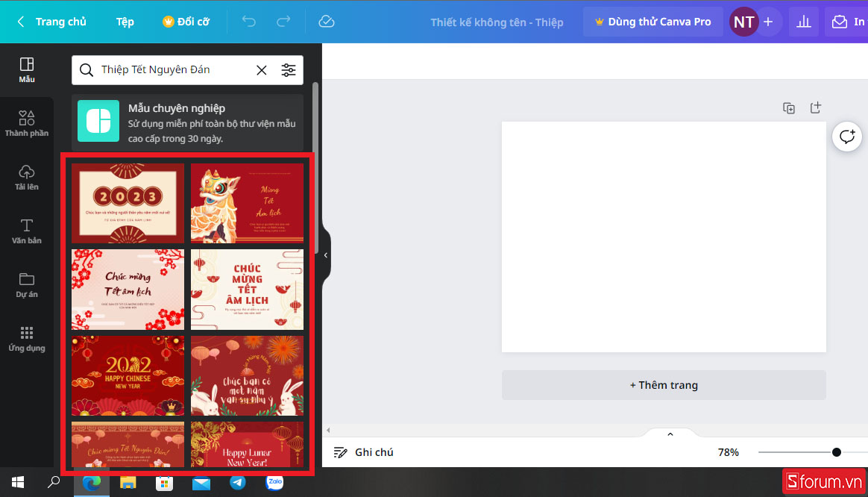Click the undo arrow icon
This screenshot has height=497, width=868.
point(249,22)
